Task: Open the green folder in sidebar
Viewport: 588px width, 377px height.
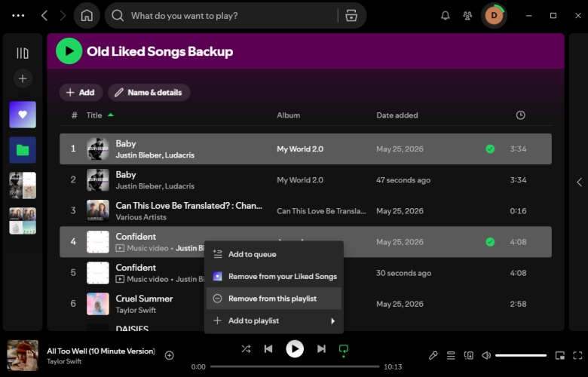Action: (23, 150)
